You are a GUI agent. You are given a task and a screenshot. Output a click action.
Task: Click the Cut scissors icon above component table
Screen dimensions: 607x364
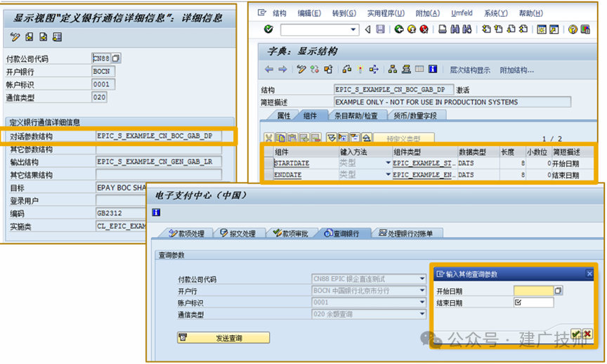269,138
